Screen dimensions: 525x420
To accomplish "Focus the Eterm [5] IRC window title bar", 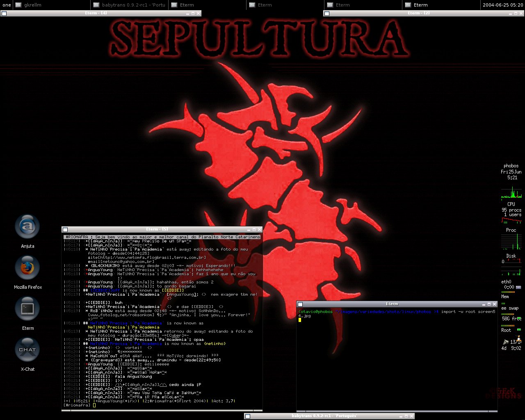I will [157, 230].
